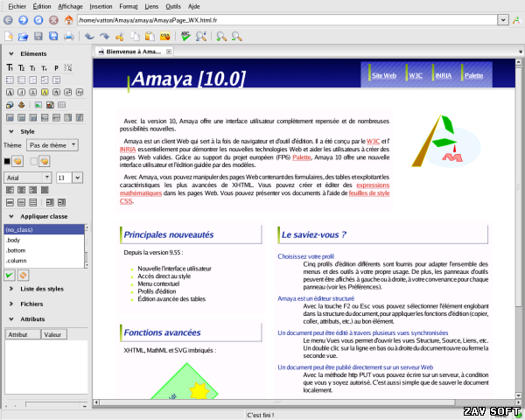
Task: Follow the Palette banner link
Action: point(473,75)
